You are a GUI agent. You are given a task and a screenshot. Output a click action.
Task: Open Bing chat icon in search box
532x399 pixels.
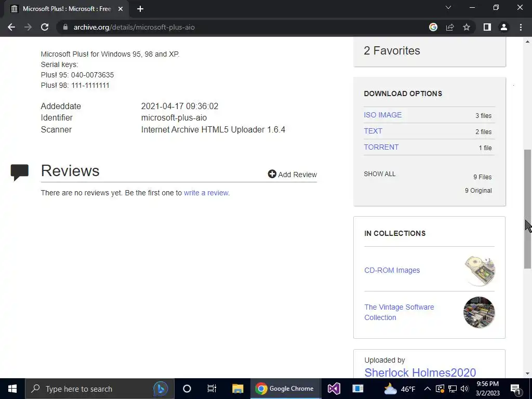[161, 389]
